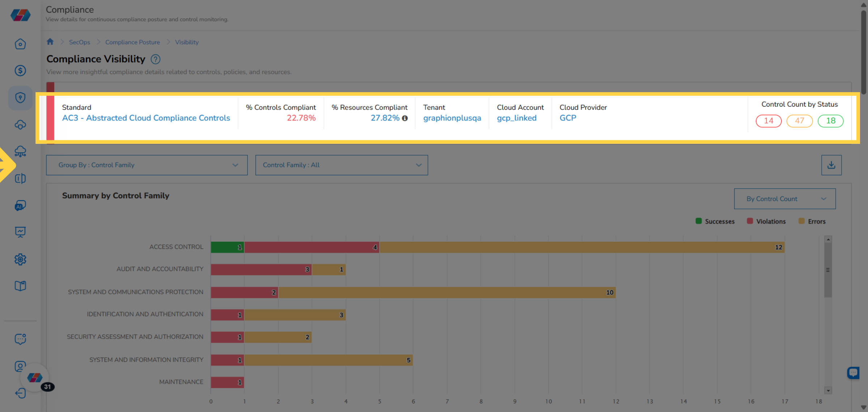Select the security shield sidebar icon
This screenshot has width=868, height=412.
pos(20,98)
